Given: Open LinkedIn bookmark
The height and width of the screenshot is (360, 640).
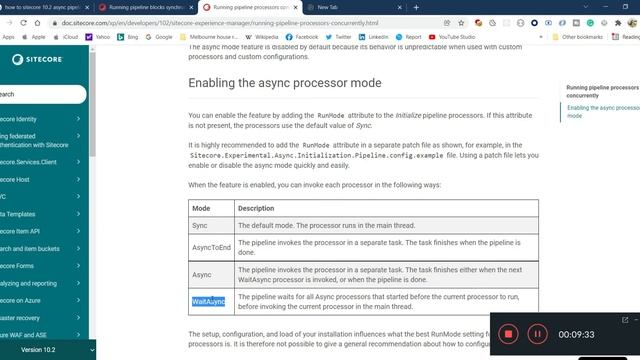Looking at the screenshot, I should point(373,37).
